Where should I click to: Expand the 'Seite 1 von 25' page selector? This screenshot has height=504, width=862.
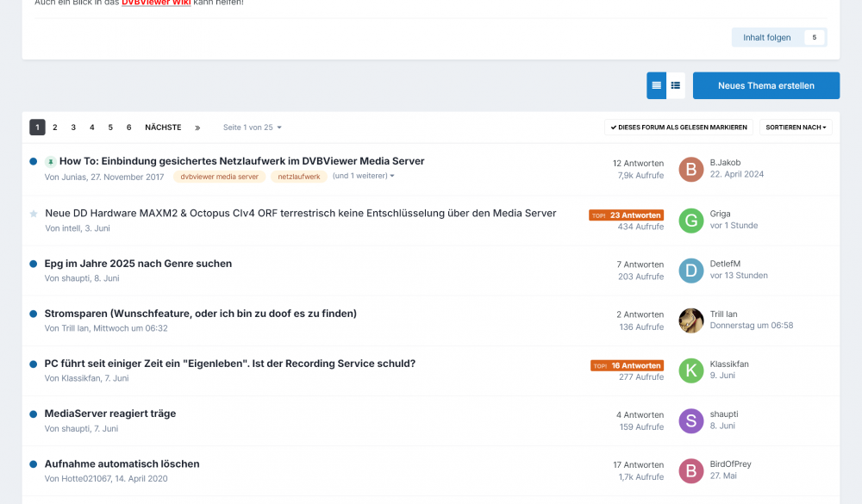[x=250, y=127]
